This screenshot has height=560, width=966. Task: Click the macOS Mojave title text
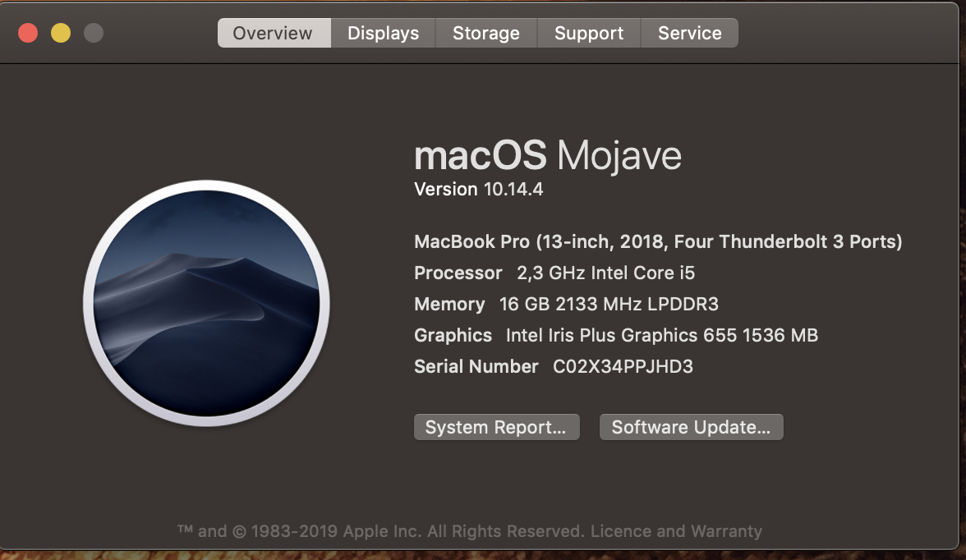(548, 155)
